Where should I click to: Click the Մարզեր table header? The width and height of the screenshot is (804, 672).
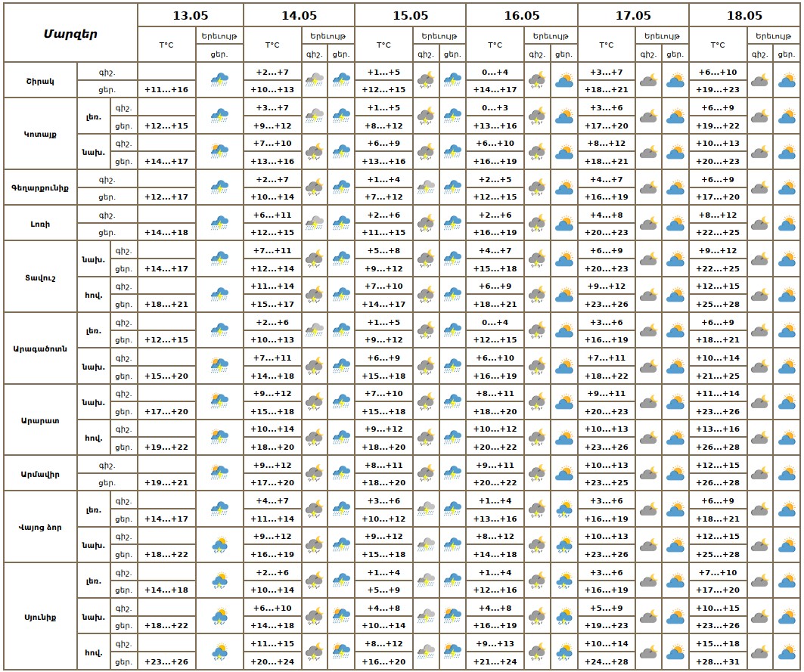(x=70, y=33)
